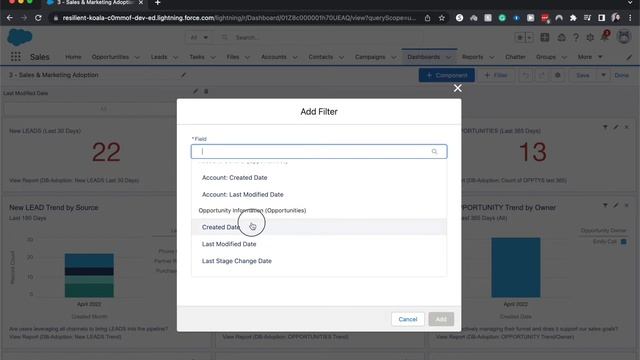Expand the Contacts tab dropdown chevron
The image size is (640, 360).
[341, 57]
